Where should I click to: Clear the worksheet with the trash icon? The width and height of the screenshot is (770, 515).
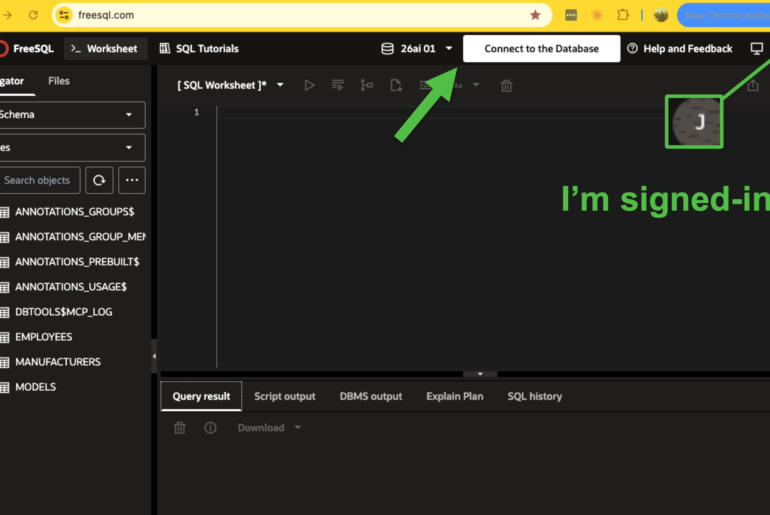pos(506,86)
